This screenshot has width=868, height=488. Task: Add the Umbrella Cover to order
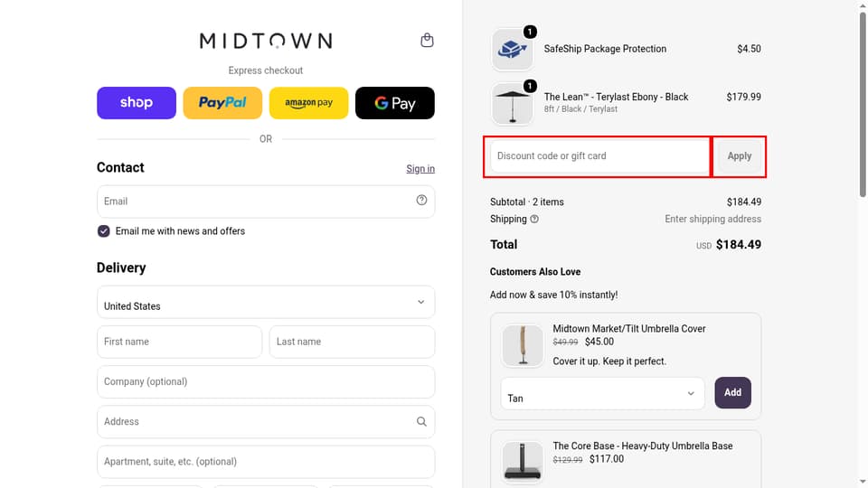732,393
